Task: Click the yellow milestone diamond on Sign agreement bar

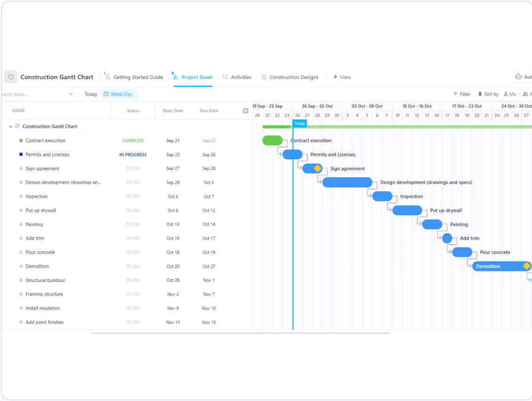Action: pos(318,168)
